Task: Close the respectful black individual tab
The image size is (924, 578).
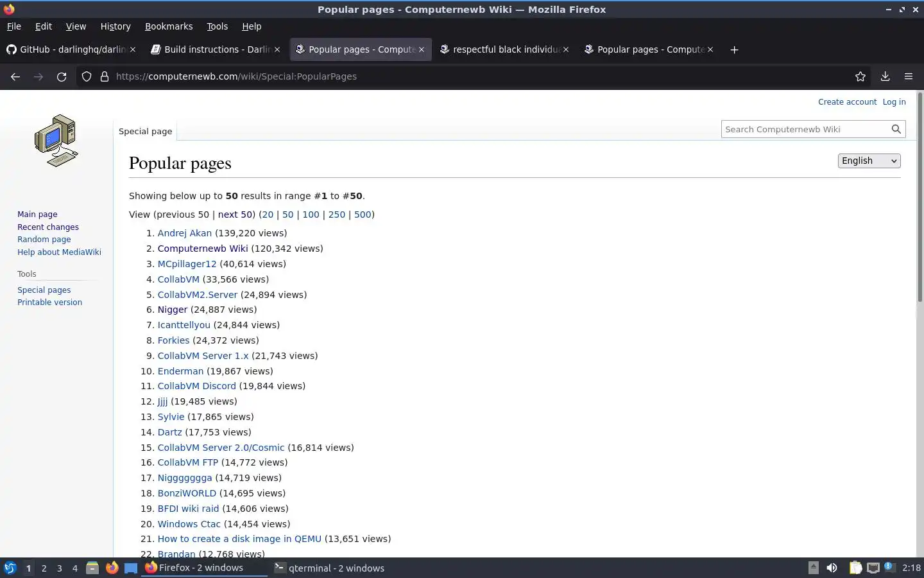Action: pyautogui.click(x=566, y=49)
